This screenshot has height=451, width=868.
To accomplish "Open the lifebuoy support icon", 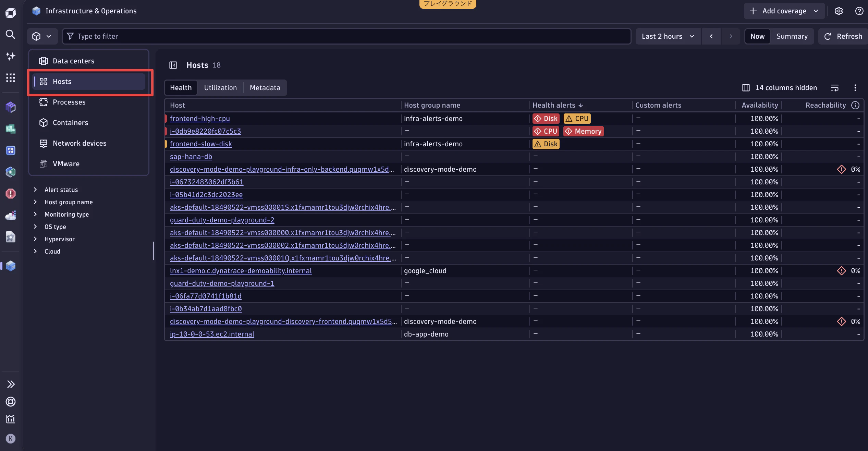I will (11, 402).
